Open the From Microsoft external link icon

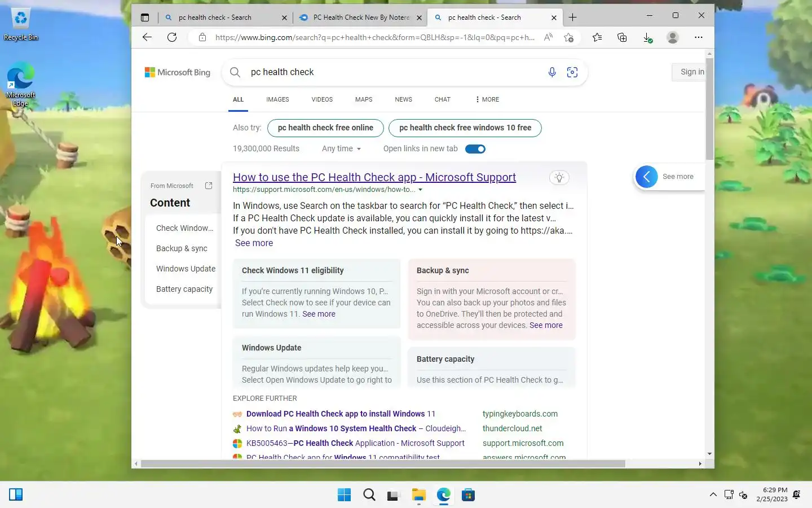(209, 186)
